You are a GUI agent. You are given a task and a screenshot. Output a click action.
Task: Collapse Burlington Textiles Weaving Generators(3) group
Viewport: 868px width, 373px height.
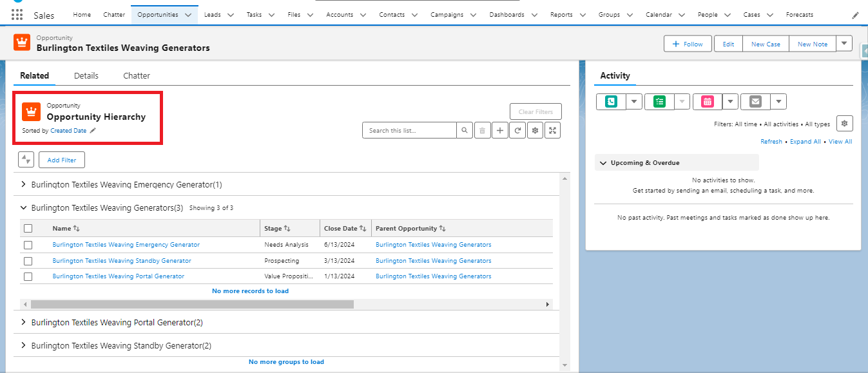click(24, 208)
